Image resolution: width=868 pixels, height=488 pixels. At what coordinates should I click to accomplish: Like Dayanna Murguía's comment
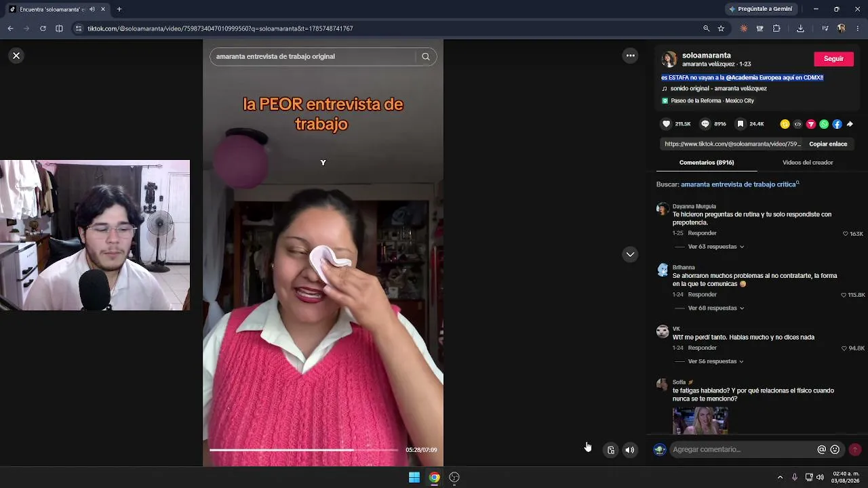[845, 234]
